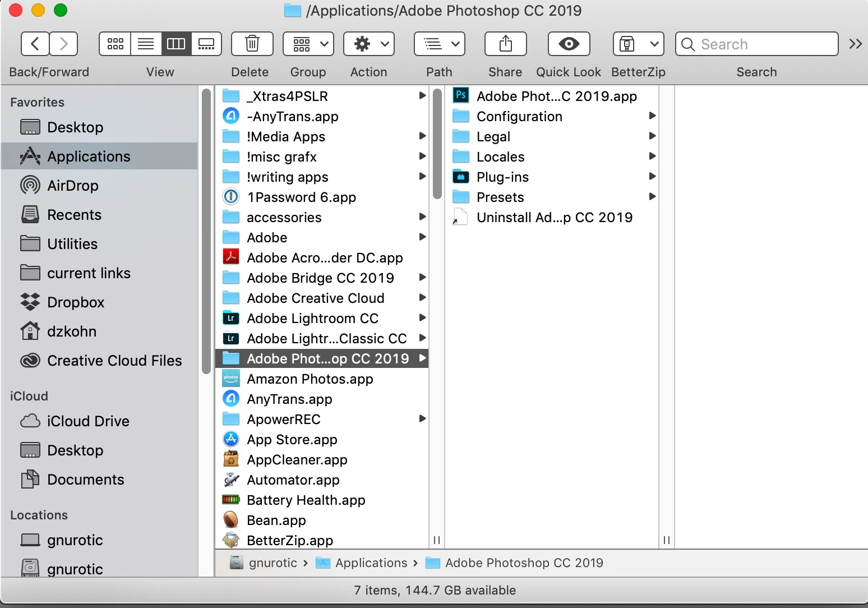Click in the Search field
Image resolution: width=868 pixels, height=608 pixels.
757,44
